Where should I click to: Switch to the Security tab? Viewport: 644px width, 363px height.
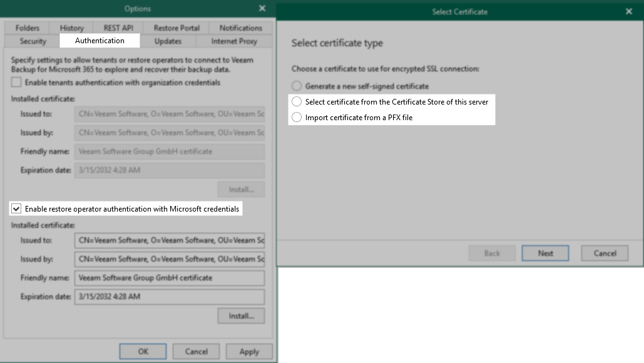pyautogui.click(x=33, y=41)
